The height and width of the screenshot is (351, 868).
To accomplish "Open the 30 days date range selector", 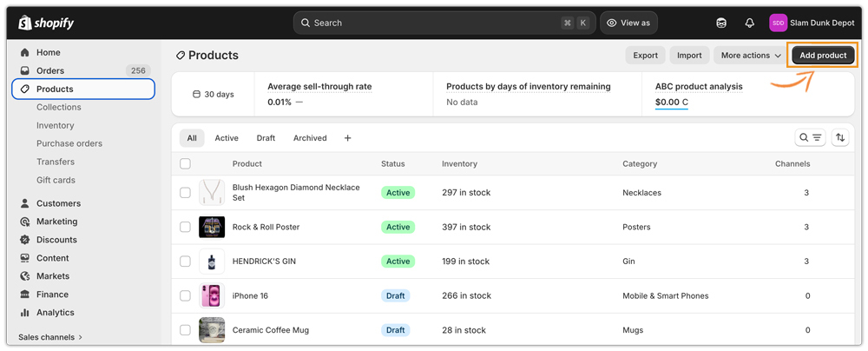I will [x=214, y=94].
